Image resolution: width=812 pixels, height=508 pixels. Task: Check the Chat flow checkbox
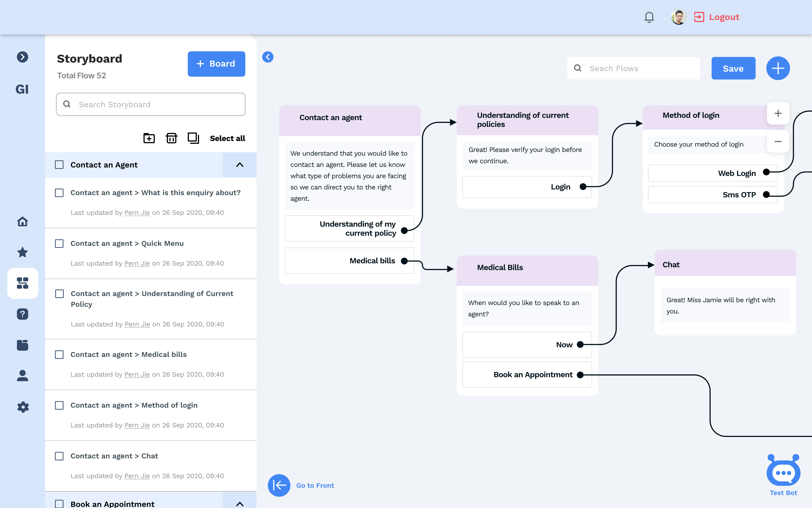[59, 456]
